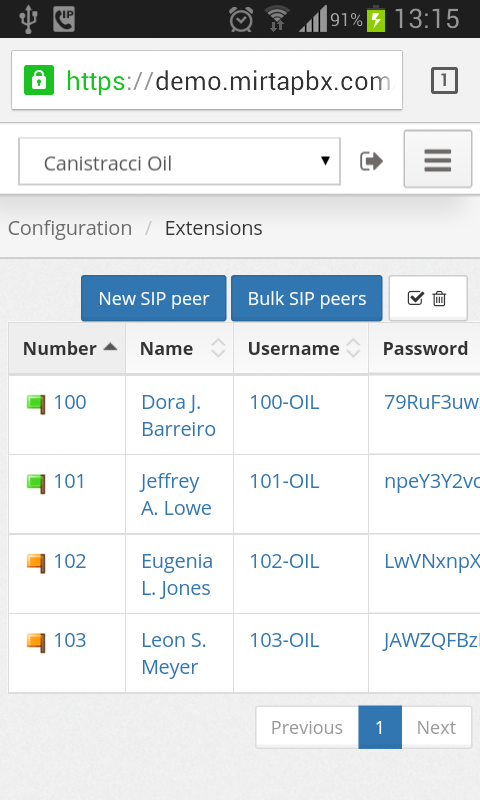
Task: Click the Next pagination button
Action: point(436,727)
